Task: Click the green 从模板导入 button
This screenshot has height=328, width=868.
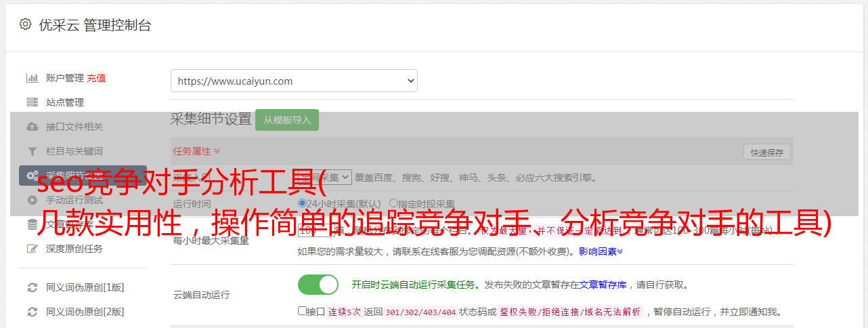Action: 287,120
